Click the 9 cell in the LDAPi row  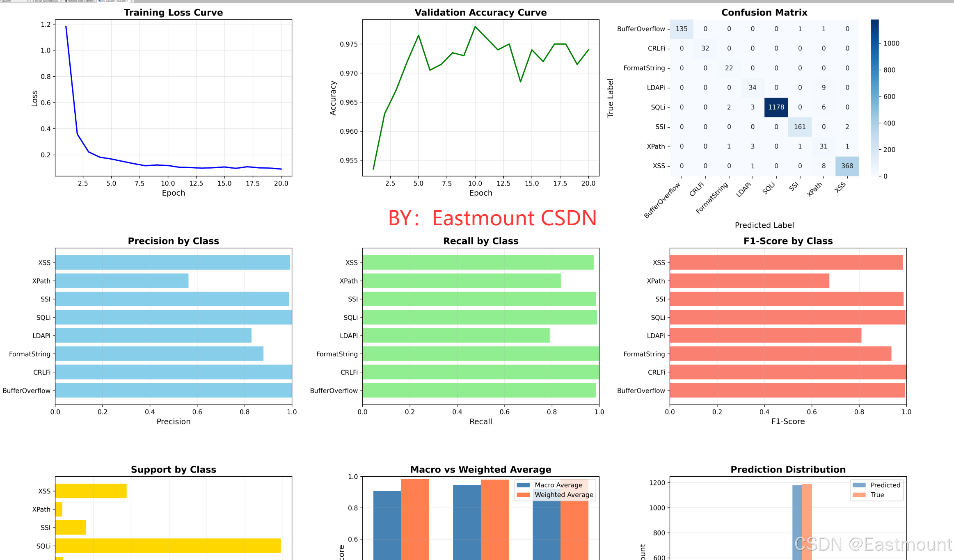pyautogui.click(x=823, y=87)
